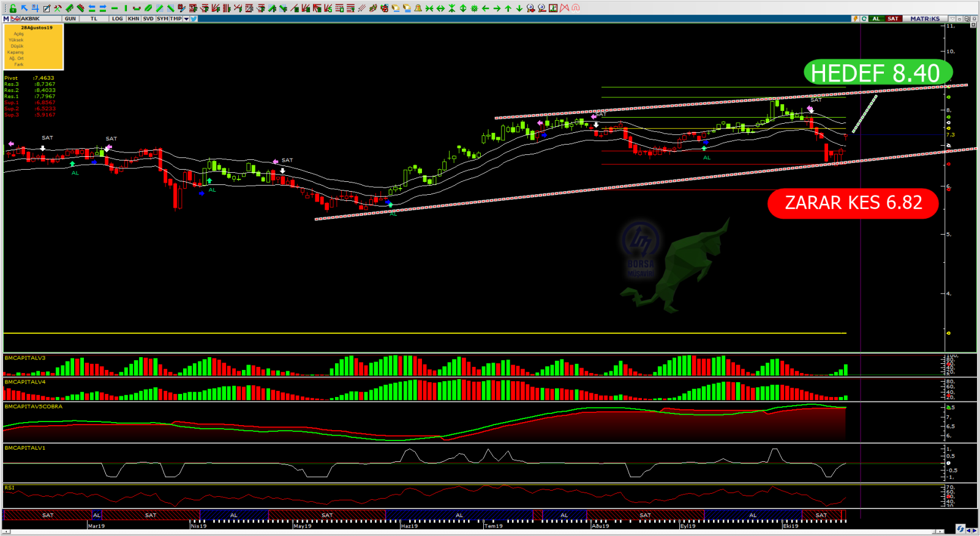980x536 pixels.
Task: Click the red magnet snap icon
Action: [576, 8]
